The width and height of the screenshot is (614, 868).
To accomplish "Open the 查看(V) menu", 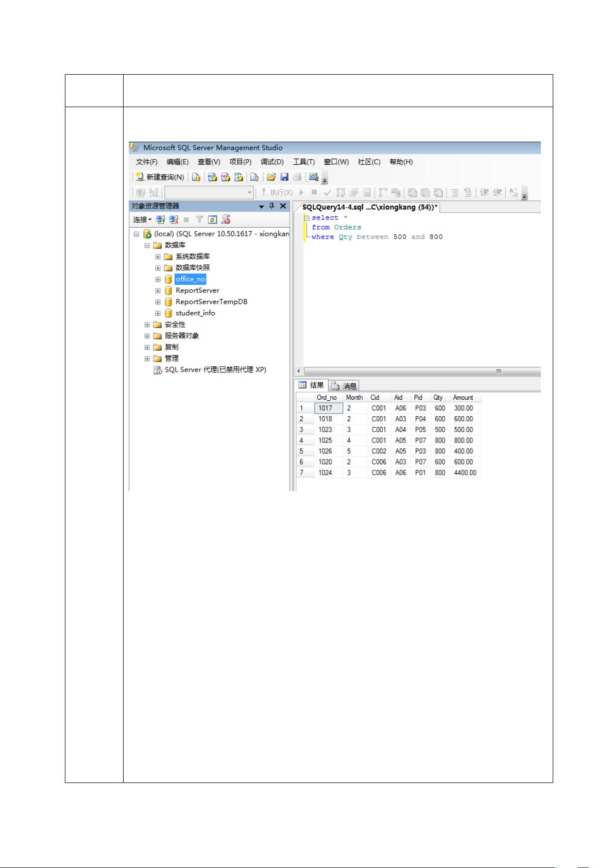I will tap(209, 162).
